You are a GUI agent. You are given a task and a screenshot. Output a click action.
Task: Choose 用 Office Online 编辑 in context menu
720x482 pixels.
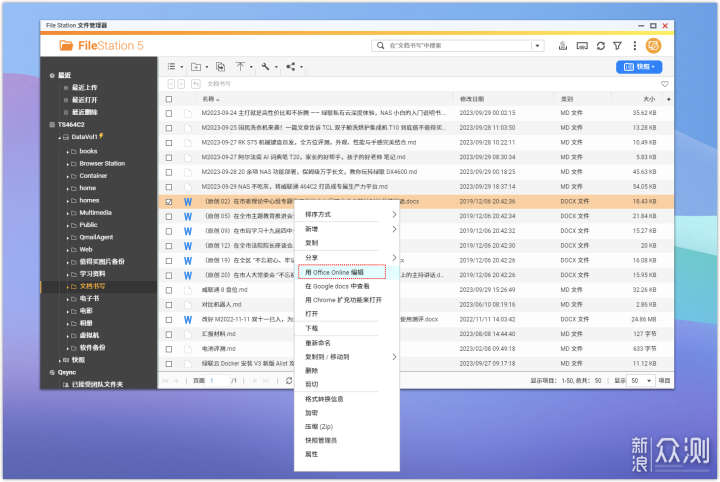(342, 272)
